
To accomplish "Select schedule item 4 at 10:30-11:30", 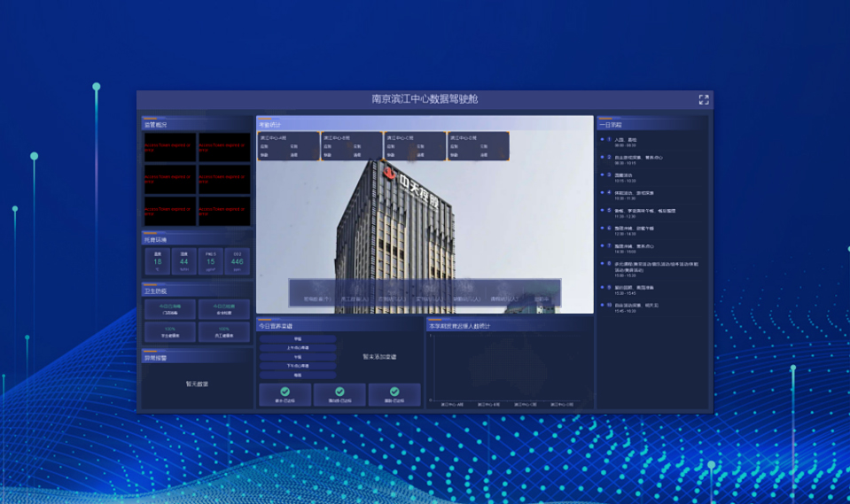I will pos(651,195).
